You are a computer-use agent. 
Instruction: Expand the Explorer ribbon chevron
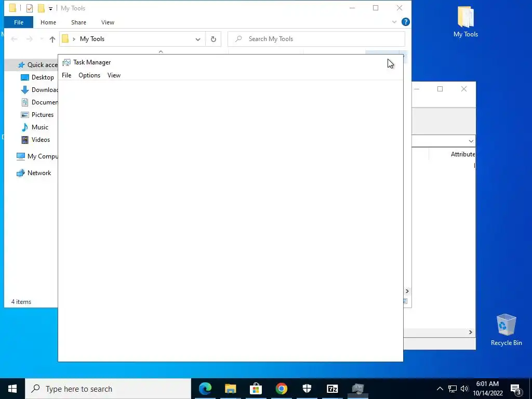click(x=394, y=22)
